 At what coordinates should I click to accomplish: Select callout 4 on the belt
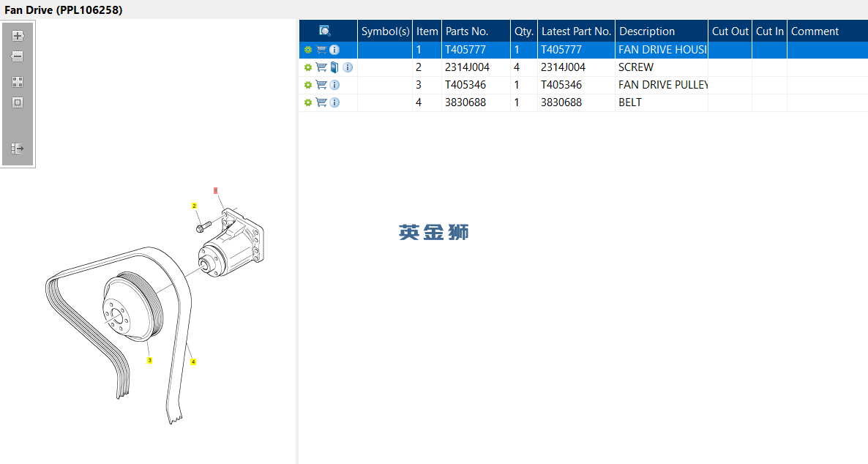click(x=193, y=362)
